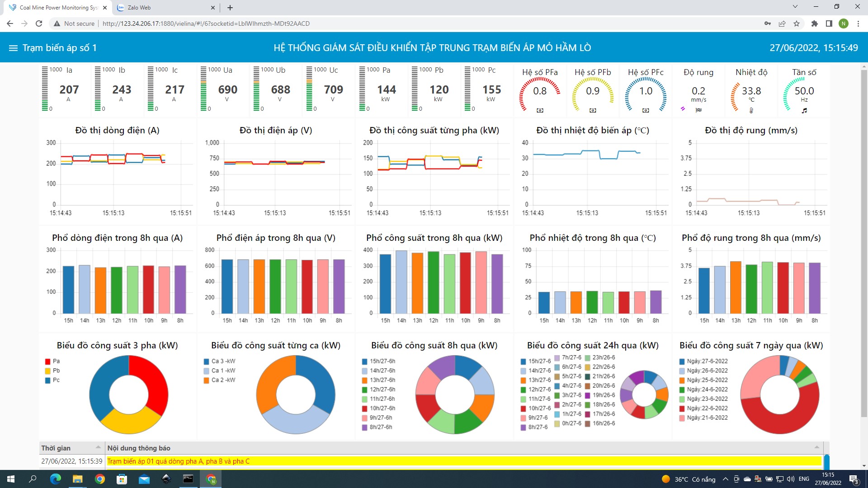Switch to the Zalo Web tab
This screenshot has height=488, width=868.
click(165, 8)
